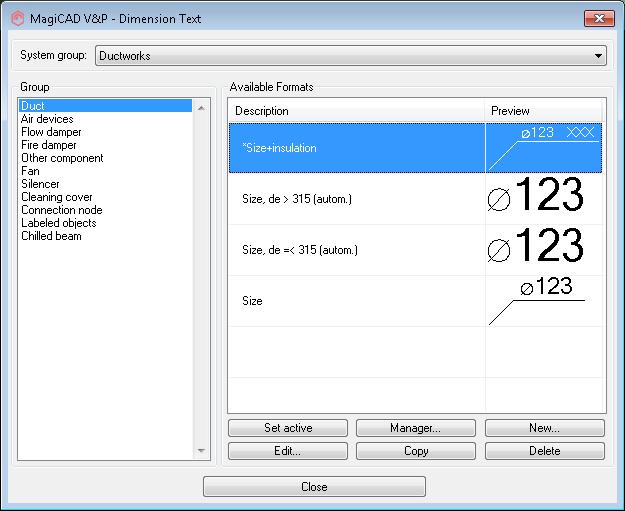
Task: Select Other component group
Action: point(62,158)
